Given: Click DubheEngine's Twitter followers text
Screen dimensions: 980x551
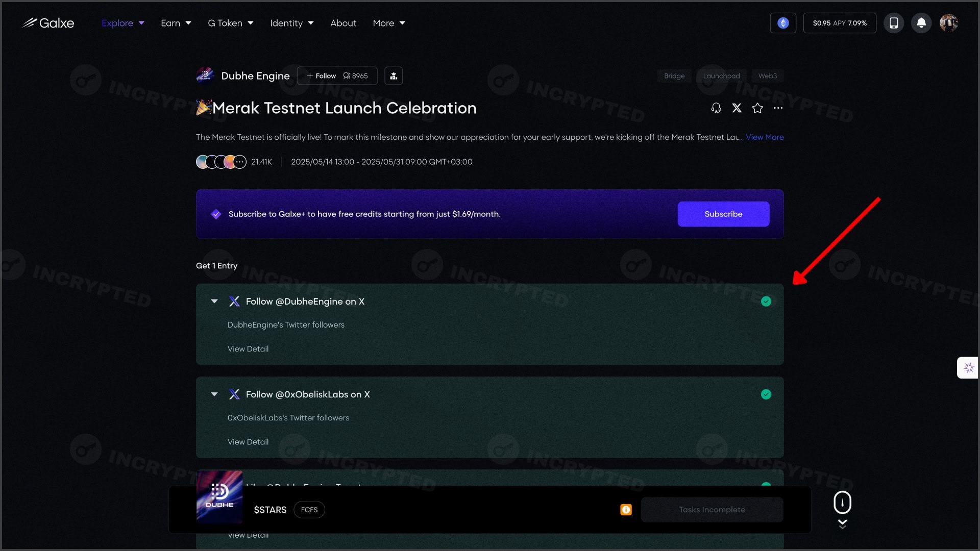Looking at the screenshot, I should [286, 325].
